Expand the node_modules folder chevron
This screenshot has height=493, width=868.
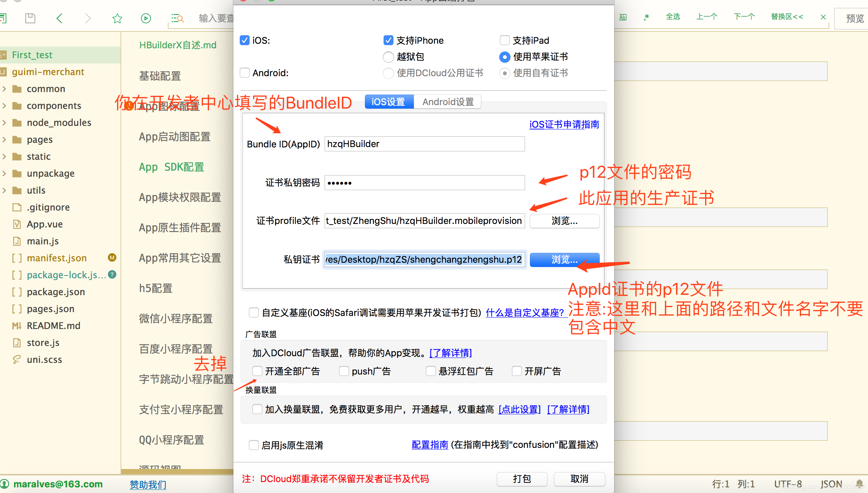pyautogui.click(x=4, y=123)
